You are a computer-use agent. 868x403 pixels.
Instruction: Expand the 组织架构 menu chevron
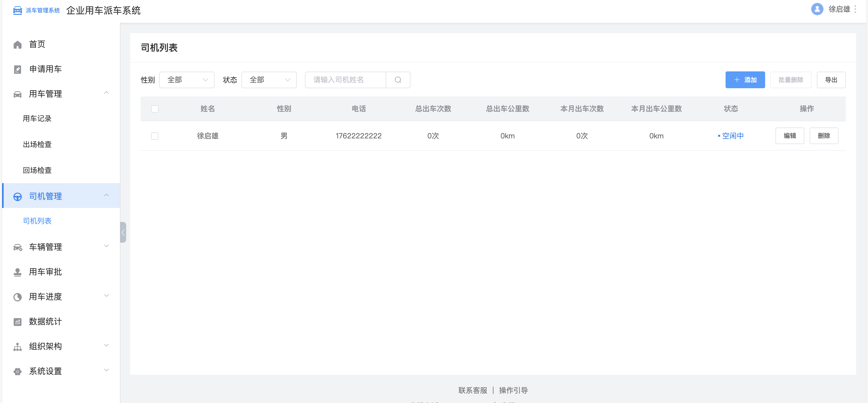pos(106,345)
